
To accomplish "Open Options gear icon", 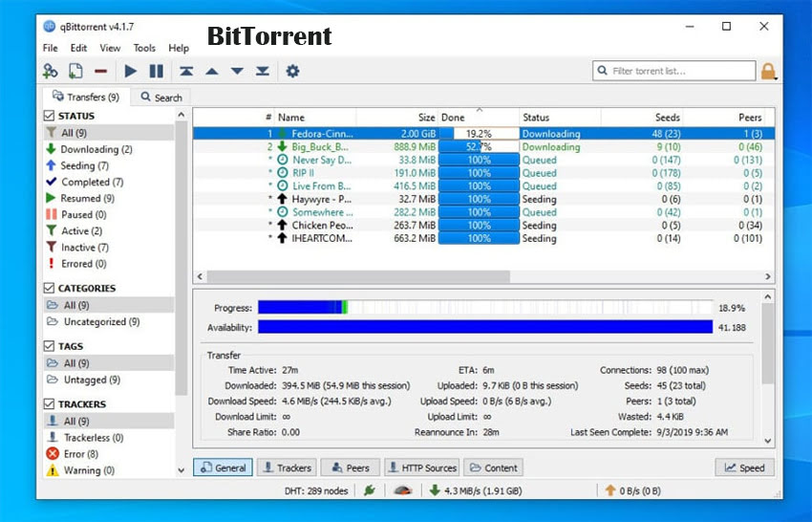I will point(292,71).
